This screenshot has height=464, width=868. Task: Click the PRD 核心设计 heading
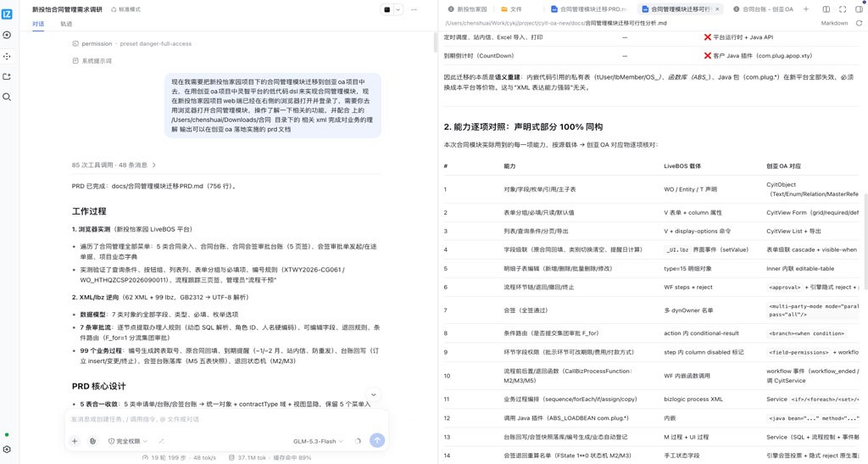pyautogui.click(x=98, y=387)
